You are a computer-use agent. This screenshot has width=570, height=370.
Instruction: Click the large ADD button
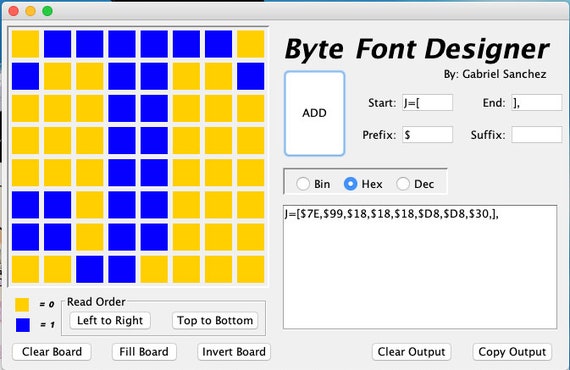coord(314,113)
